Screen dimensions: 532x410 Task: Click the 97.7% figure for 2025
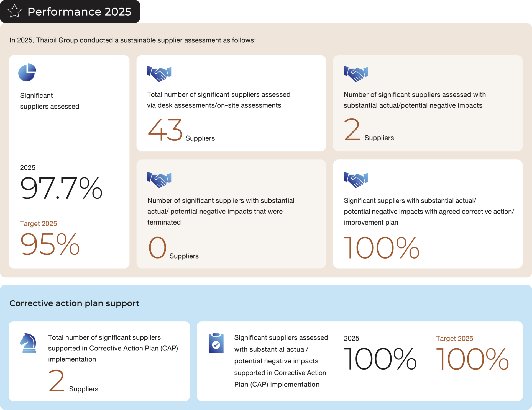click(x=61, y=188)
